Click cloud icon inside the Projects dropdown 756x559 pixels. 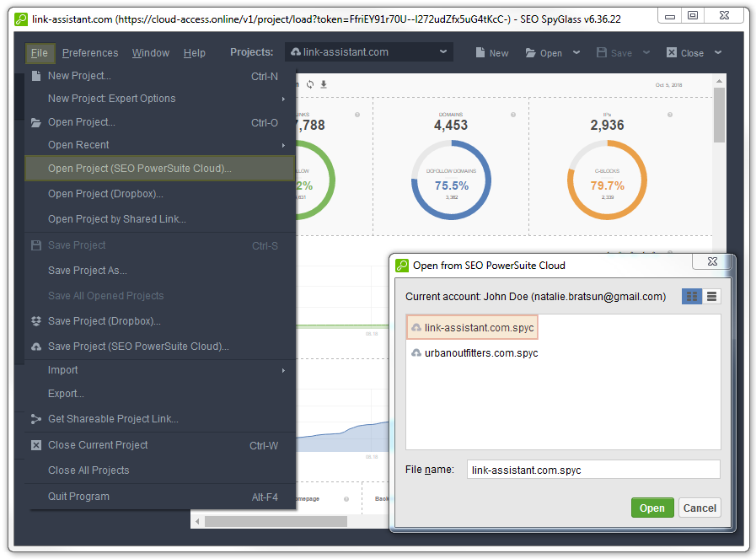[x=296, y=52]
